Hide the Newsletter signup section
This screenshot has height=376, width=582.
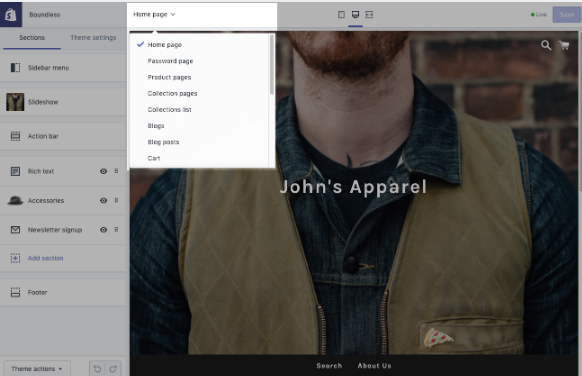(x=104, y=230)
